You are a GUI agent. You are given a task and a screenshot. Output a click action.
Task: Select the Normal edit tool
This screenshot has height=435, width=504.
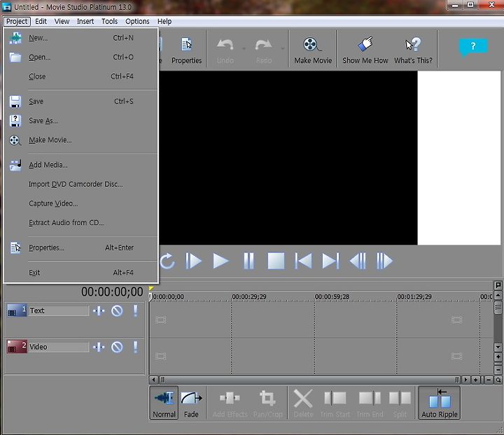(x=164, y=403)
